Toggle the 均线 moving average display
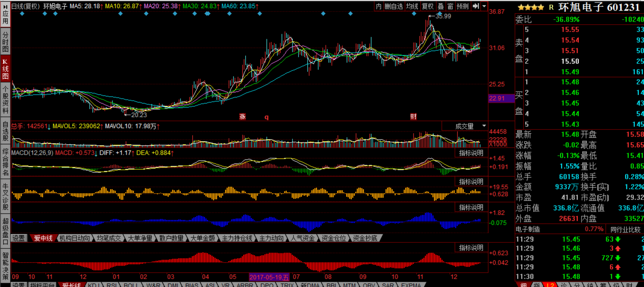This screenshot has height=287, width=644. click(x=412, y=6)
